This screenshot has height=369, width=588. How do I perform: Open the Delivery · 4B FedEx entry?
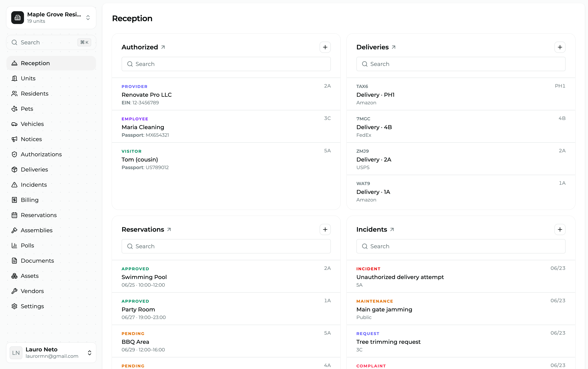(x=461, y=126)
